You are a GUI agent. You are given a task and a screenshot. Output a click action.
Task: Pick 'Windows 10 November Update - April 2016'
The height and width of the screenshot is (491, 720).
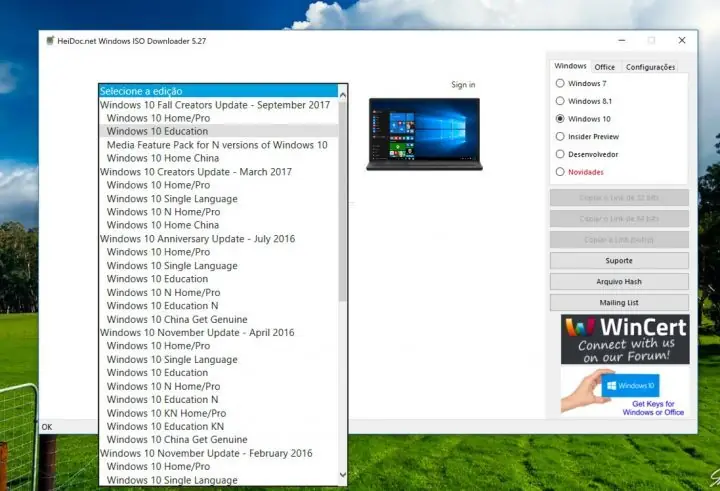(219, 333)
